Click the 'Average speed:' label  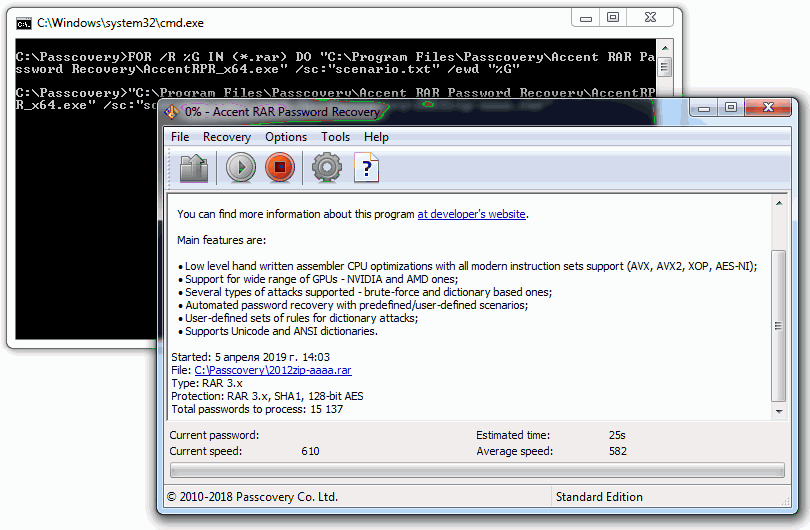515,451
